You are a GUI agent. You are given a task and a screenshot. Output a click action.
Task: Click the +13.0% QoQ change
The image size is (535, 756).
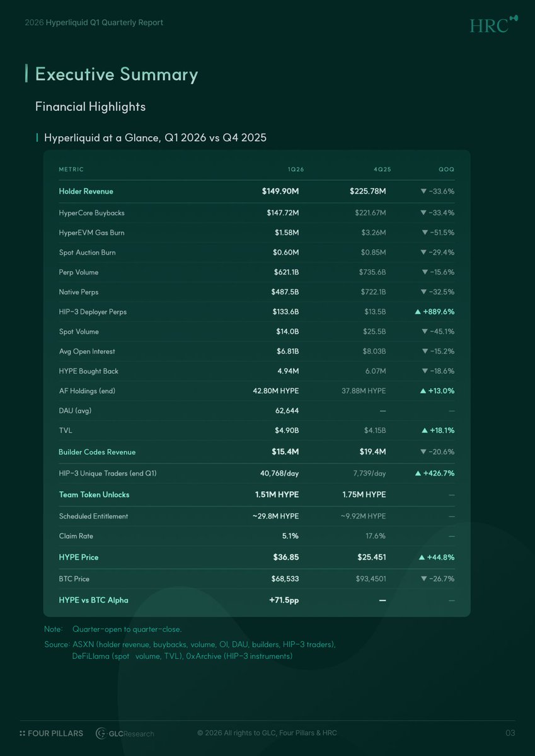coord(437,391)
